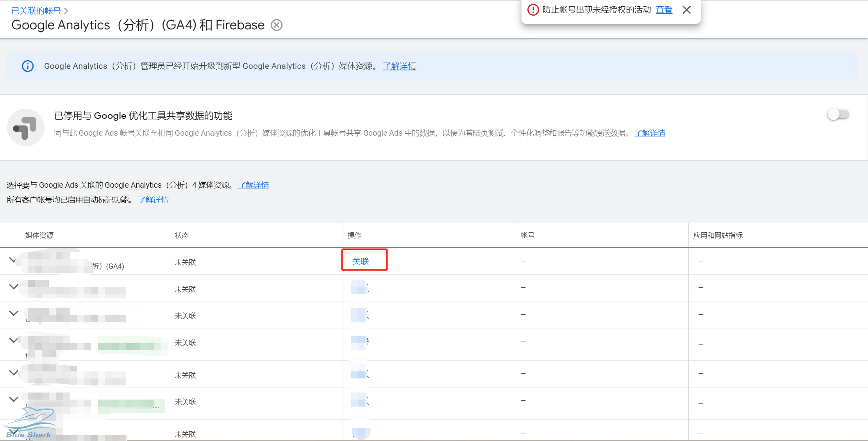The image size is (868, 441).
Task: Click the 帐号 column header
Action: pyautogui.click(x=527, y=235)
